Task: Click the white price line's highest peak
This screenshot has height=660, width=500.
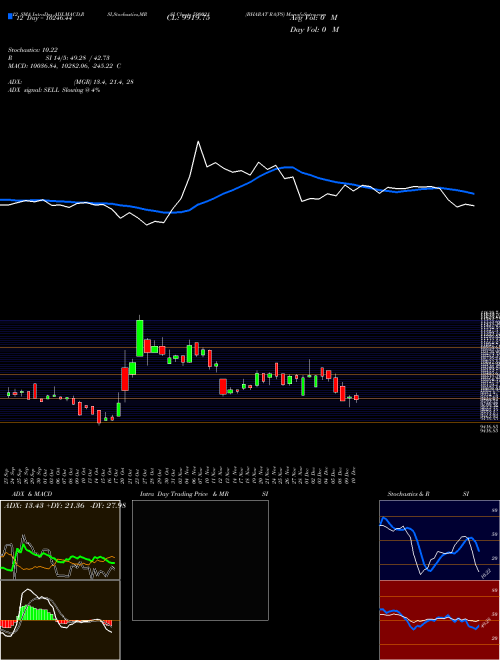Action: [198, 142]
